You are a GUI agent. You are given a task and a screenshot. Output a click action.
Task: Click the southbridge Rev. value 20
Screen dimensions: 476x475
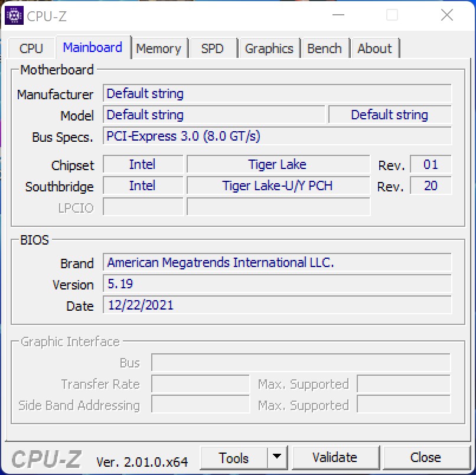431,186
